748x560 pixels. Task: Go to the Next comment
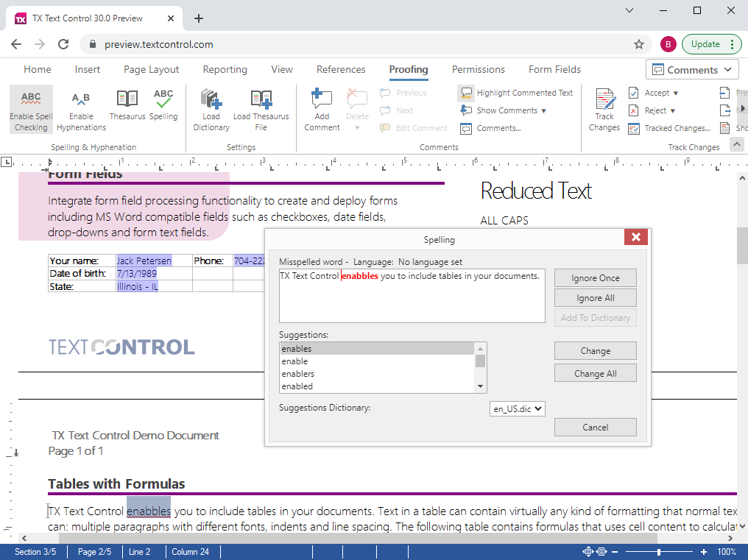397,110
